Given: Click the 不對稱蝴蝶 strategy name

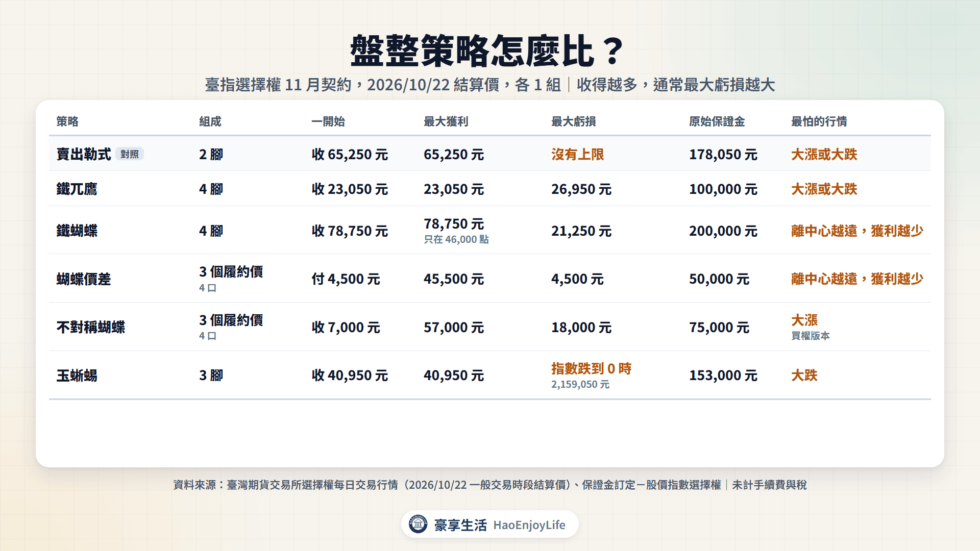Looking at the screenshot, I should [90, 327].
